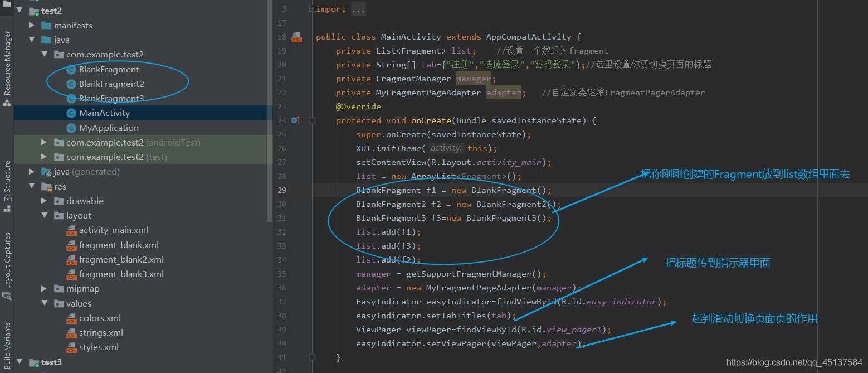Collapse the com.example.test2 package
Image resolution: width=868 pixels, height=373 pixels.
(45, 54)
